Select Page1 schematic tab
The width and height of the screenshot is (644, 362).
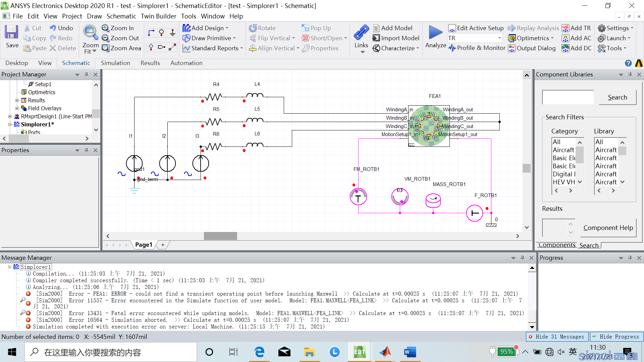click(144, 245)
